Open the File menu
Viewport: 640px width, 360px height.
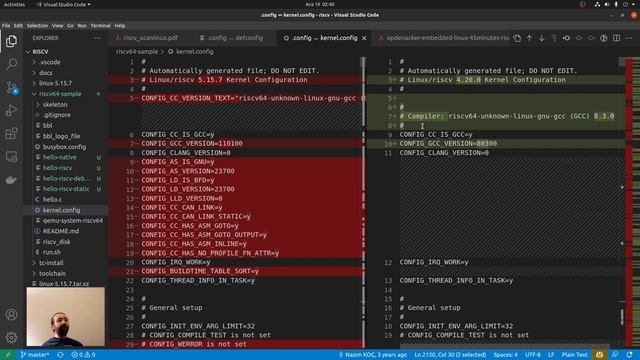pos(6,25)
